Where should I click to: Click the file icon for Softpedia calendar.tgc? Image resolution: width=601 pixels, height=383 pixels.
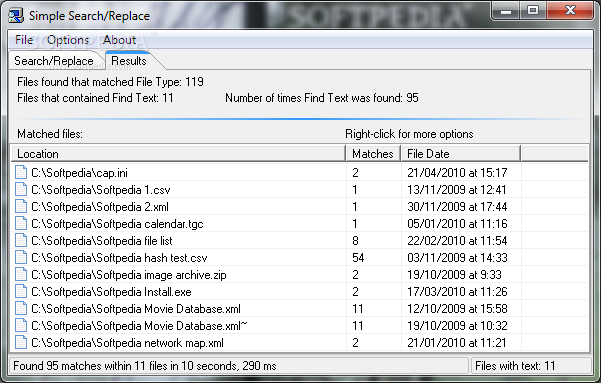(x=21, y=224)
